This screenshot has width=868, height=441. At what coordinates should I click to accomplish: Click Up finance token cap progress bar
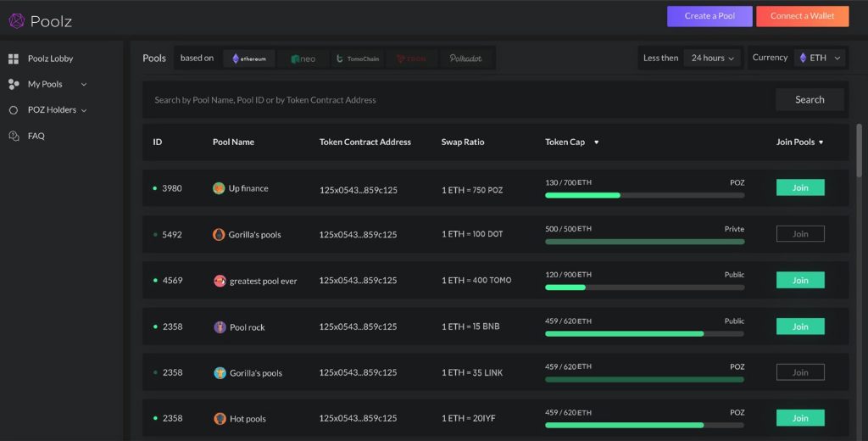[x=645, y=196]
